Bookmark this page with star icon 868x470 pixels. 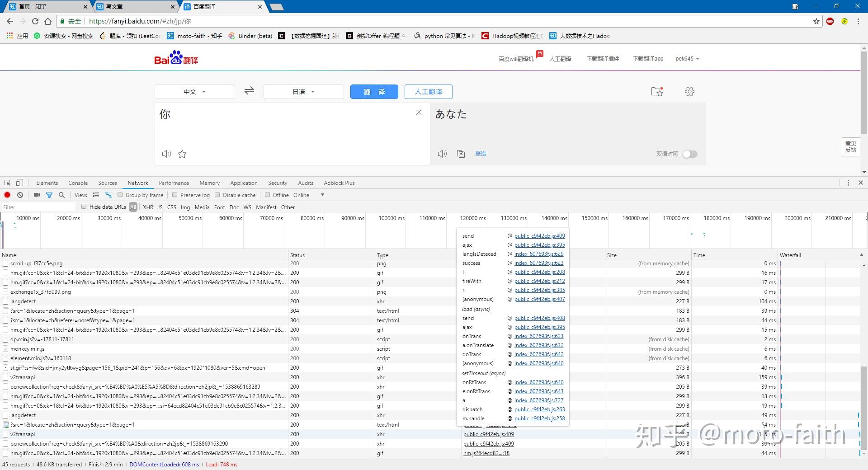coord(816,21)
